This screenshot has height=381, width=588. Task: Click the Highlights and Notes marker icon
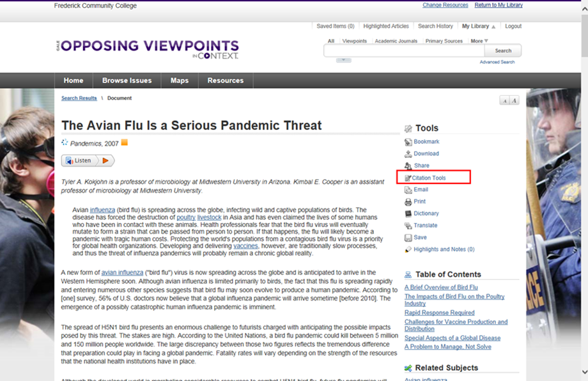point(408,250)
